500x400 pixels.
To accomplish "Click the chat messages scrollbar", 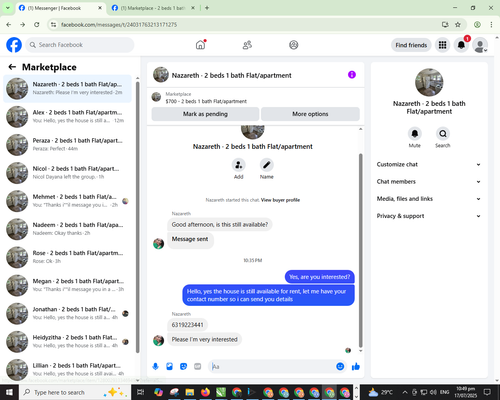I will coord(360,250).
